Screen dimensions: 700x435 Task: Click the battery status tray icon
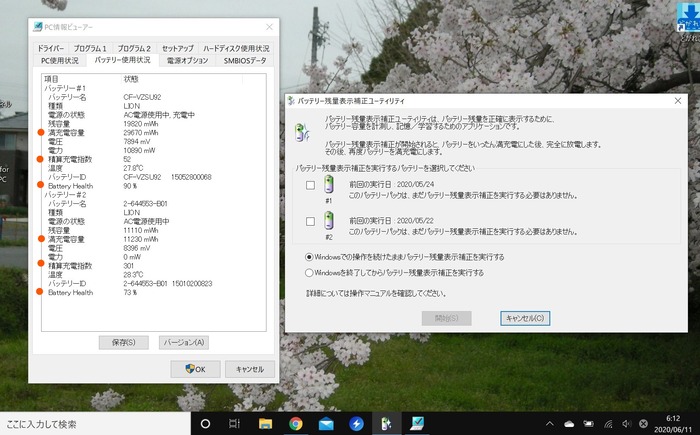coord(589,424)
